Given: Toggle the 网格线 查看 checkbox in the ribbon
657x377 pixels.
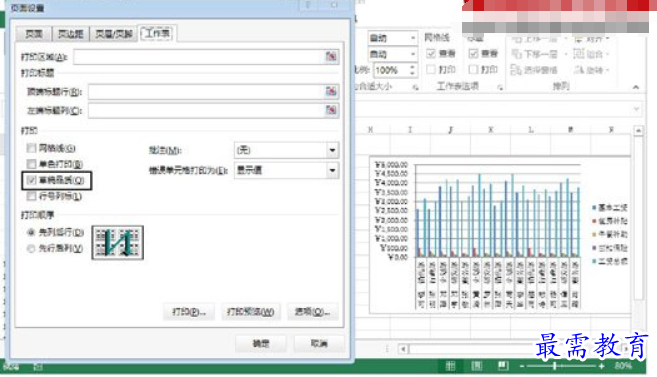Looking at the screenshot, I should point(431,54).
